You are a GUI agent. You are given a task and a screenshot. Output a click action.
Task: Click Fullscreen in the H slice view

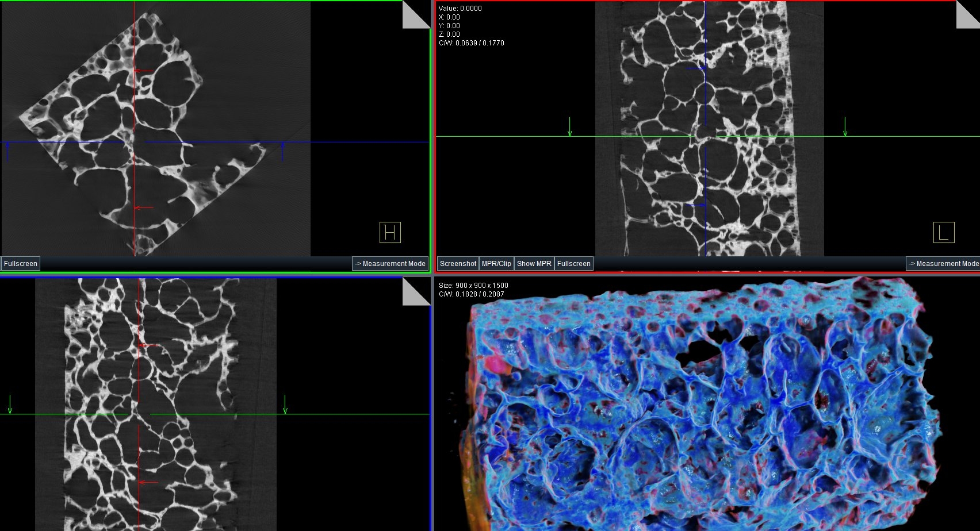20,264
